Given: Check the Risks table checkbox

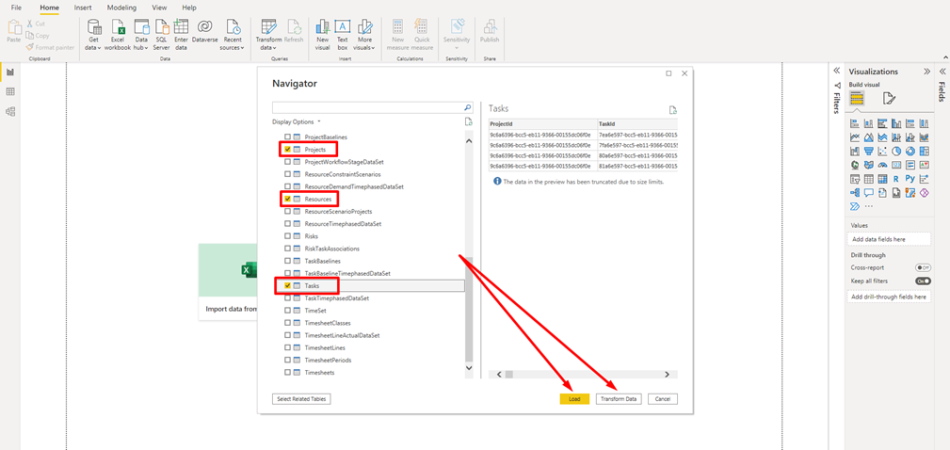Looking at the screenshot, I should coord(288,236).
